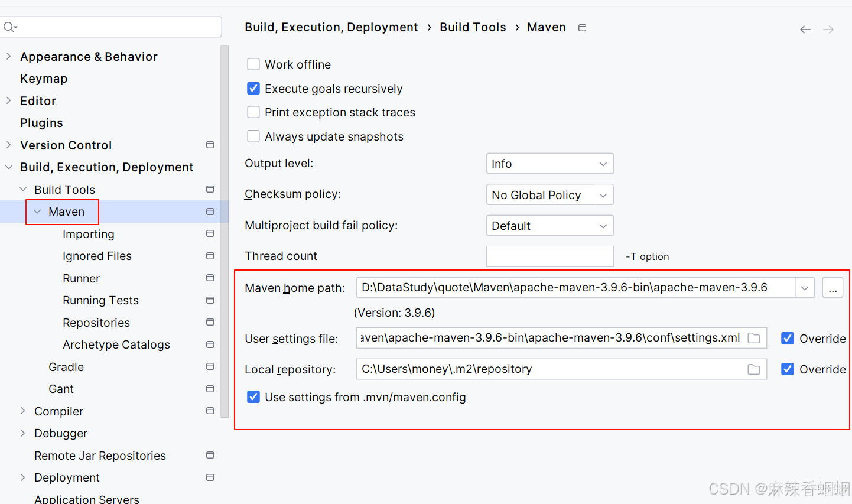
Task: Click the search magnifier icon in settings
Action: (9, 27)
